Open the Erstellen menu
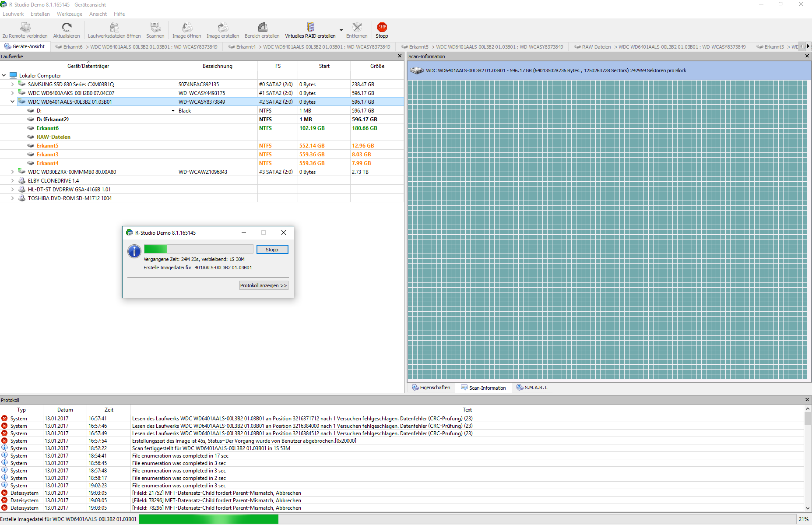Image resolution: width=812 pixels, height=525 pixels. coord(40,14)
